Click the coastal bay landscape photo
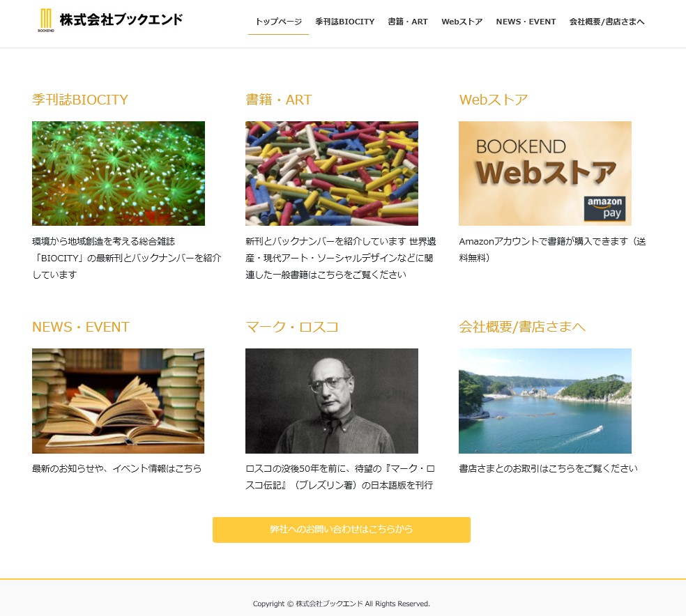Image resolution: width=686 pixels, height=616 pixels. 545,401
